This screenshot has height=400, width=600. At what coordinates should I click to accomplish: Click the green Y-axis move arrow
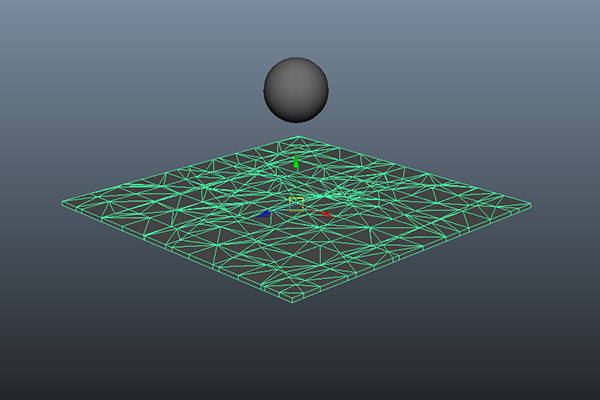(x=296, y=161)
